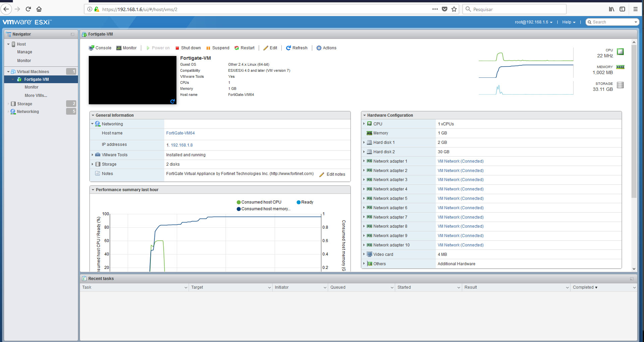Click the ESXi Search field
Screen dimensions: 644x342
click(612, 22)
